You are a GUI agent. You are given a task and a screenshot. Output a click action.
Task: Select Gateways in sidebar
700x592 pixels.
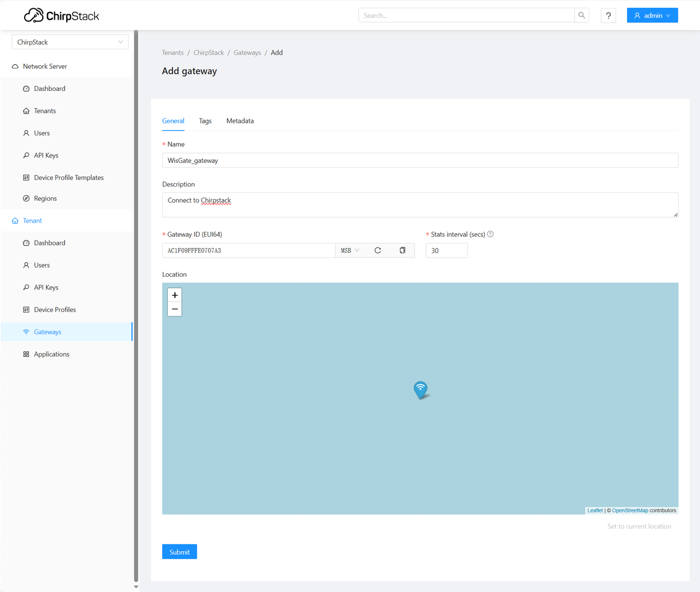[67, 332]
